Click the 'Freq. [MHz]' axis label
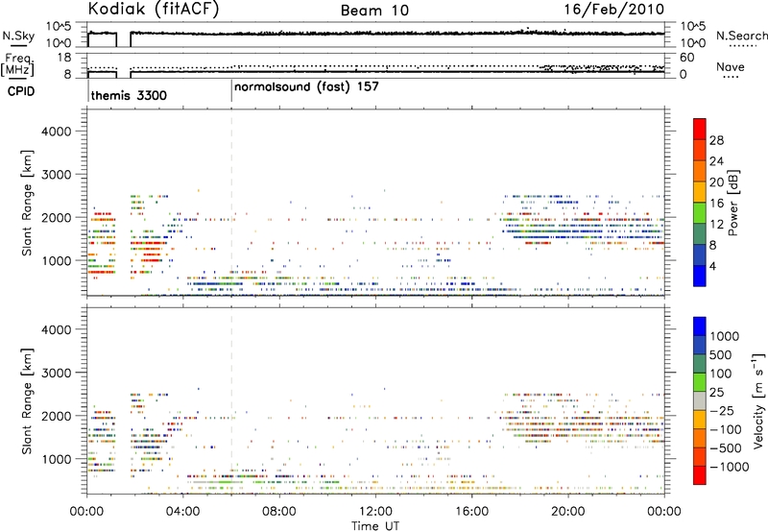Image resolution: width=768 pixels, height=532 pixels. pos(17,64)
